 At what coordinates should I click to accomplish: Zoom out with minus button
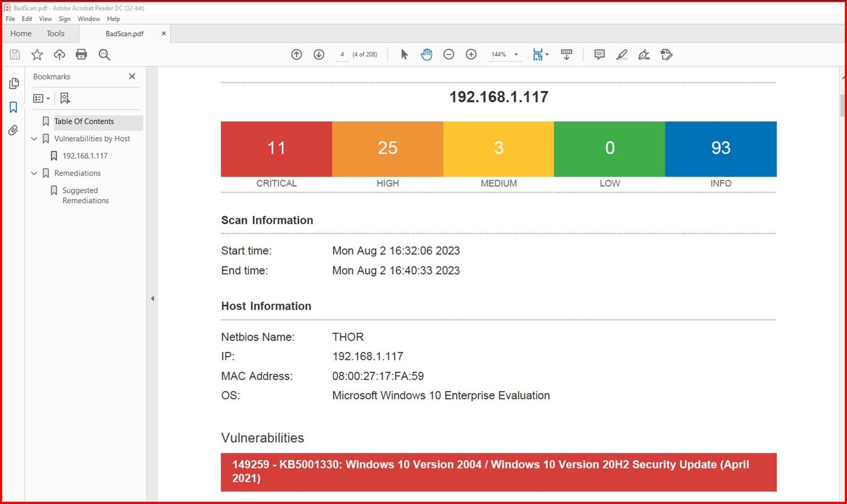(448, 55)
